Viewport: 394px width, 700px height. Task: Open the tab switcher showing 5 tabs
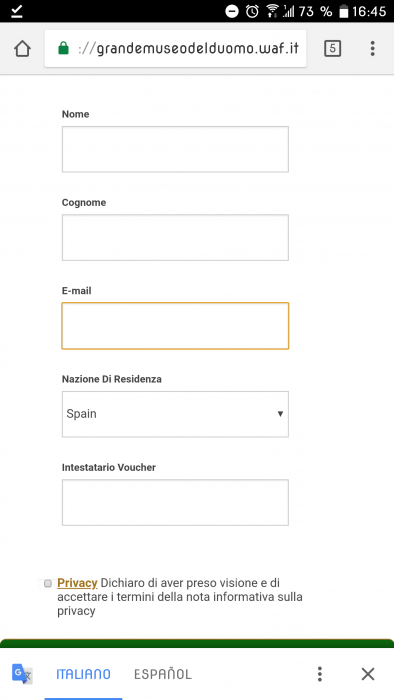click(x=332, y=49)
